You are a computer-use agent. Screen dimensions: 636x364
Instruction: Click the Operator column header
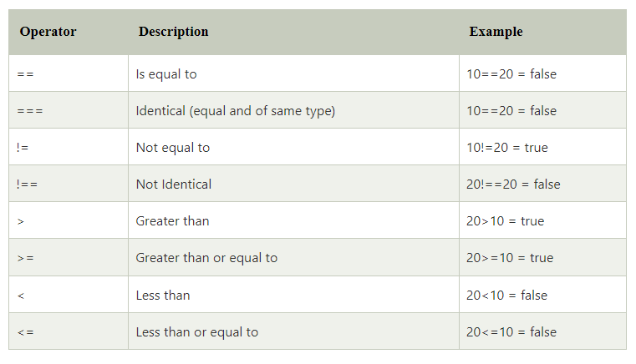click(x=48, y=32)
